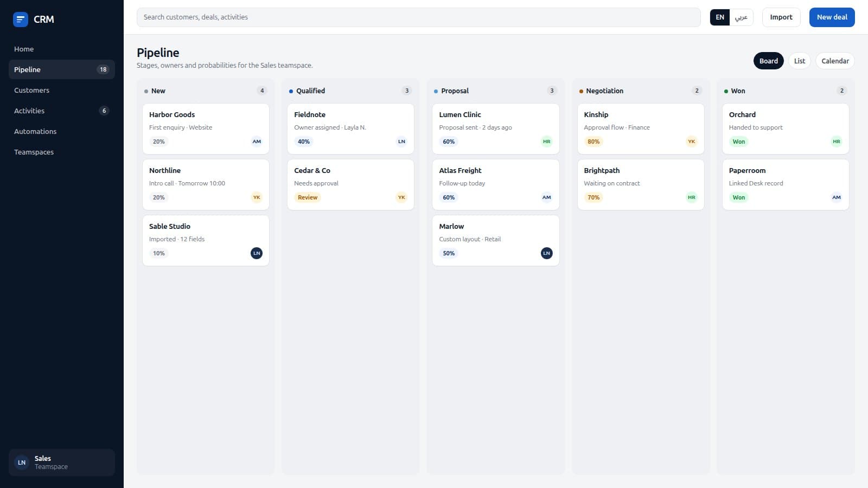Click the HR owner avatar on Lumen Clinic

(546, 142)
